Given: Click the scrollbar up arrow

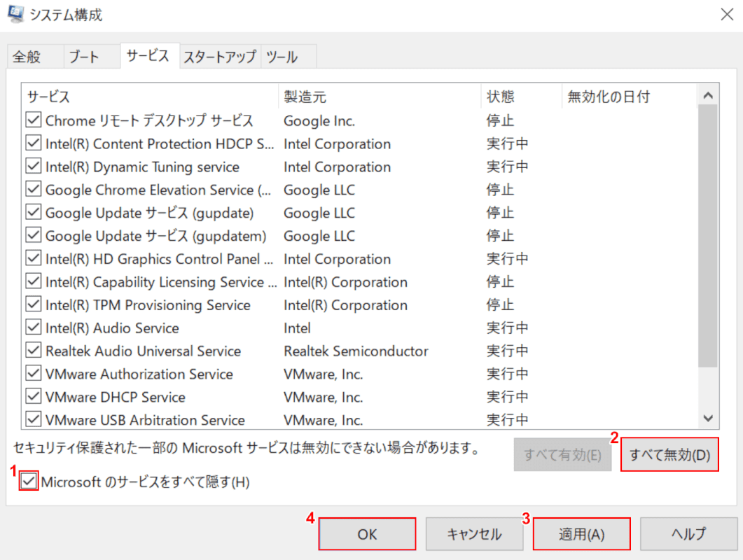Looking at the screenshot, I should tap(709, 95).
